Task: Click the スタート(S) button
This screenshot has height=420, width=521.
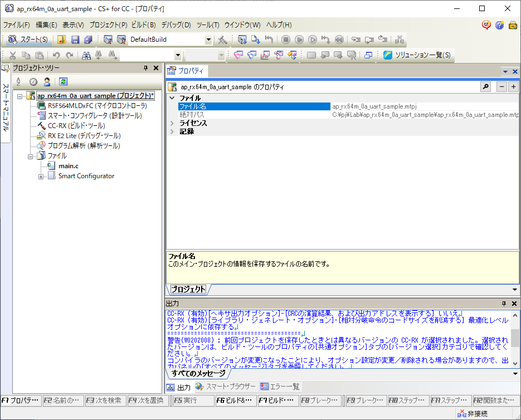Action: (x=28, y=40)
